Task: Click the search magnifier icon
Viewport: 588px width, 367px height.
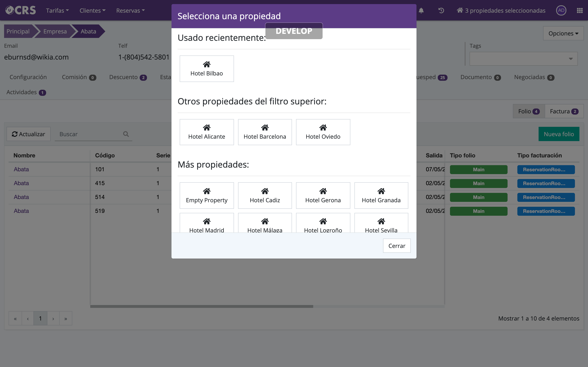Action: tap(126, 134)
